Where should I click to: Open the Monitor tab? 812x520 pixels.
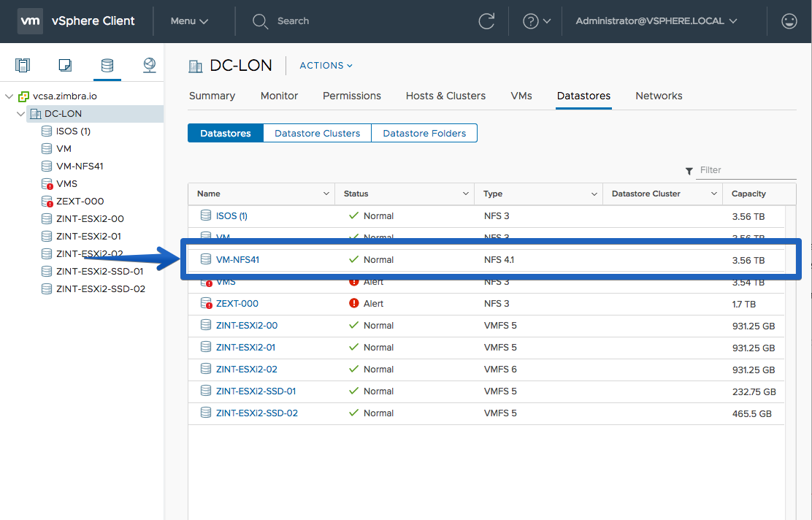pos(279,96)
